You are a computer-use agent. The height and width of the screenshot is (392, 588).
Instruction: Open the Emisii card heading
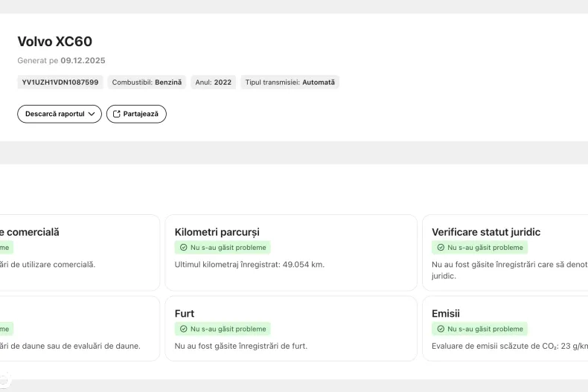tap(446, 314)
